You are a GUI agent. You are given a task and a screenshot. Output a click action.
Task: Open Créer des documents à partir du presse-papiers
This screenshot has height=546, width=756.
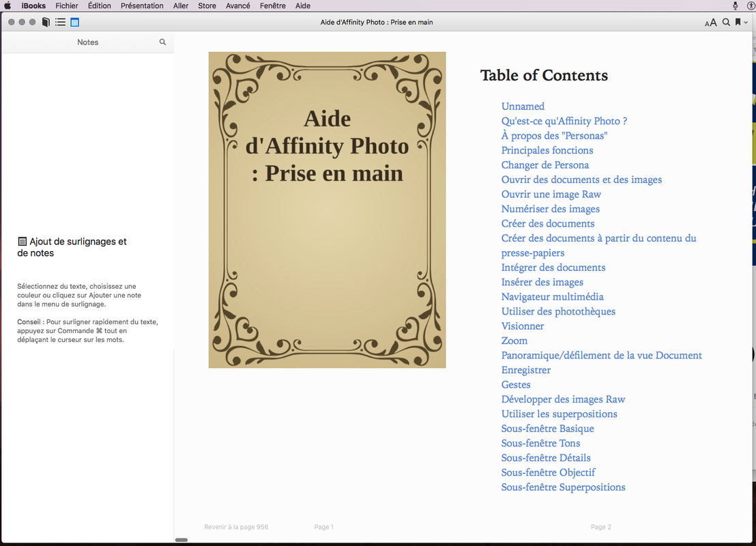coord(598,246)
